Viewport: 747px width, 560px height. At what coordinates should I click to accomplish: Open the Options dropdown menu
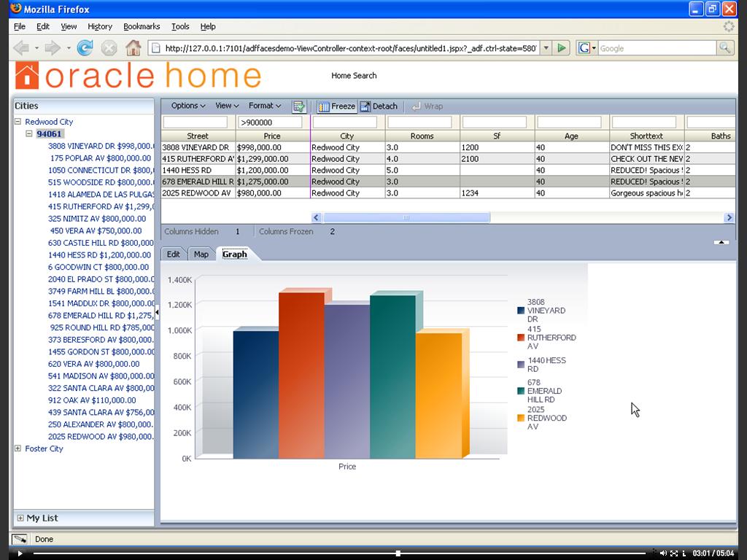[x=187, y=106]
